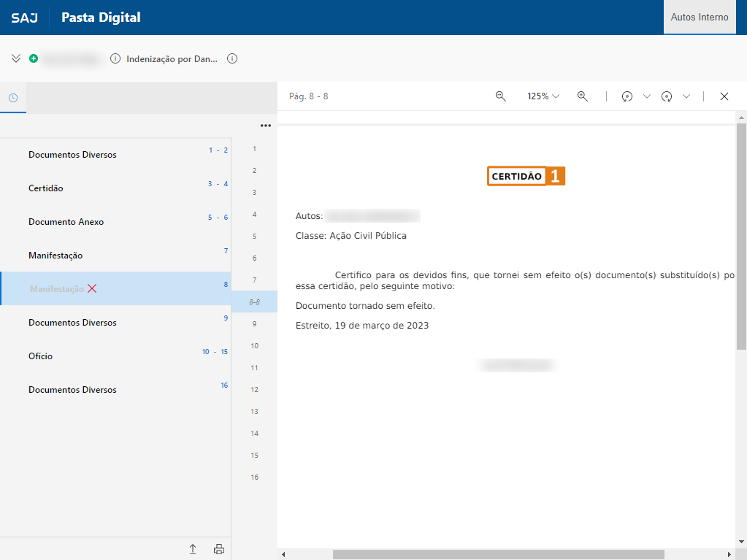Expand clockwise rotation options arrow

pos(686,96)
